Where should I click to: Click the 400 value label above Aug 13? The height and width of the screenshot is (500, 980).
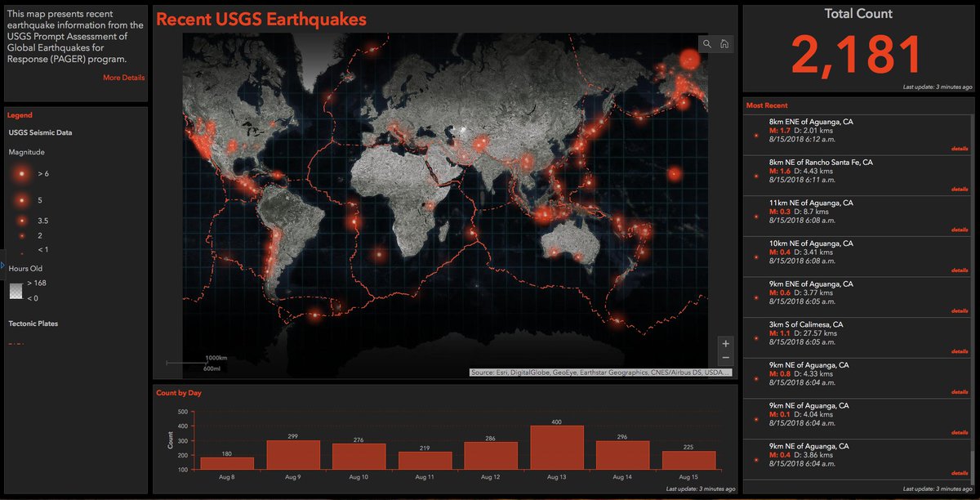(557, 422)
